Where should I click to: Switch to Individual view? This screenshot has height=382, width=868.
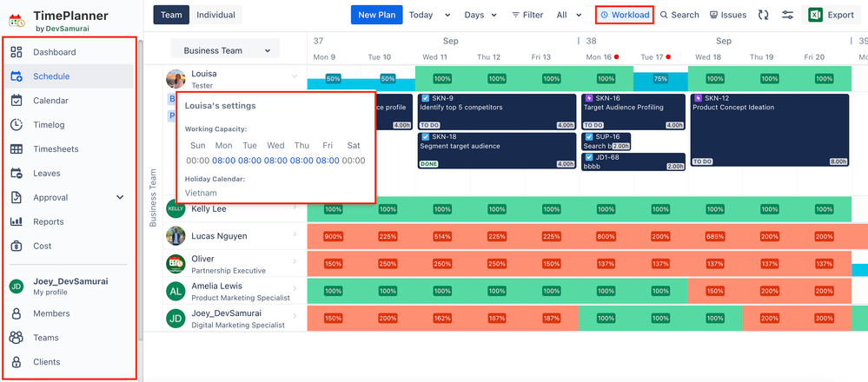click(215, 15)
